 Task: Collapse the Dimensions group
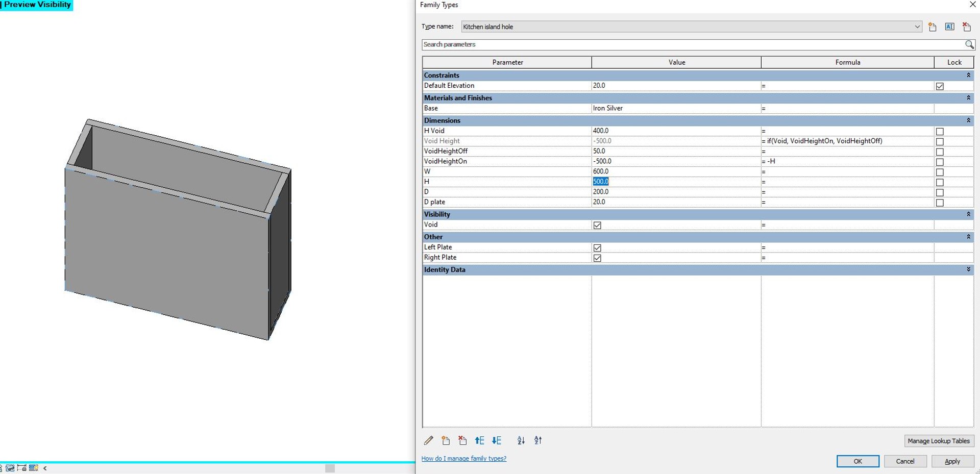968,120
